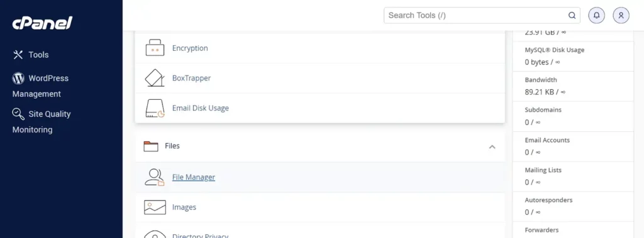Click the BoxTrapper icon
Screen dimensions: 644x238
point(155,78)
